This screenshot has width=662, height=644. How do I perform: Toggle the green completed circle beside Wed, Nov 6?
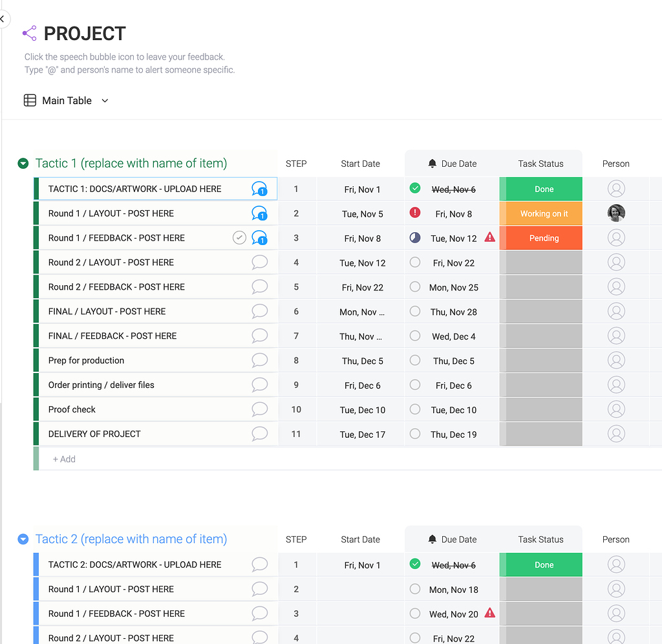[x=414, y=189]
